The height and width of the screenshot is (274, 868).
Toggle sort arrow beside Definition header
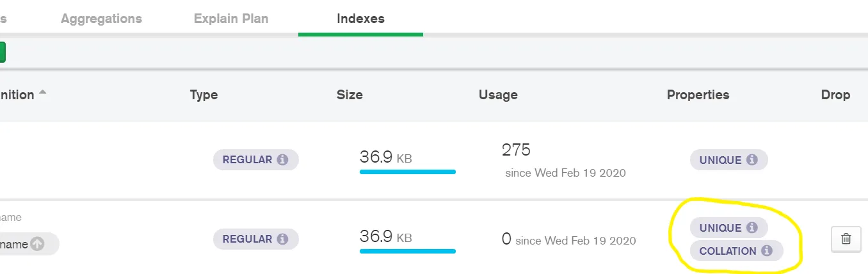click(x=42, y=93)
